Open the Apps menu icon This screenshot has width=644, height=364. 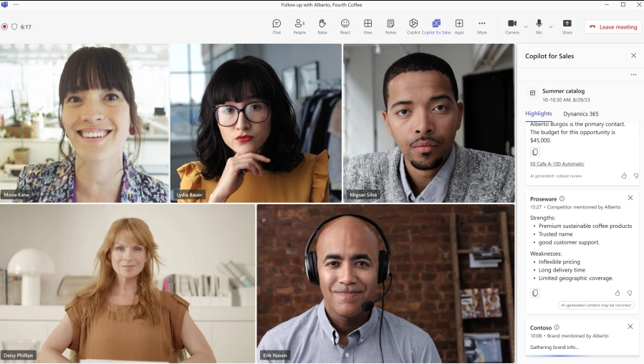pos(459,26)
